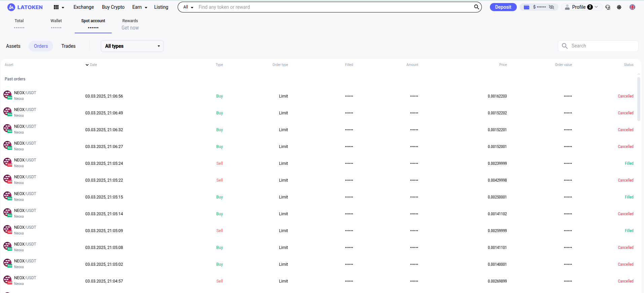
Task: Click the profile avatar icon
Action: click(567, 7)
